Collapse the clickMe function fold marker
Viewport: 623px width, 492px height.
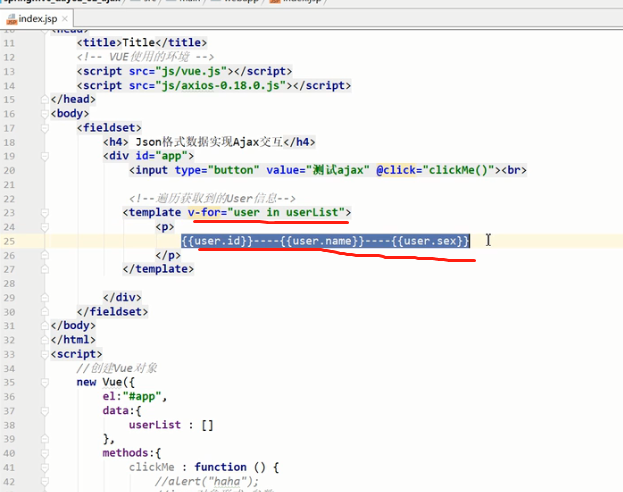click(x=45, y=467)
